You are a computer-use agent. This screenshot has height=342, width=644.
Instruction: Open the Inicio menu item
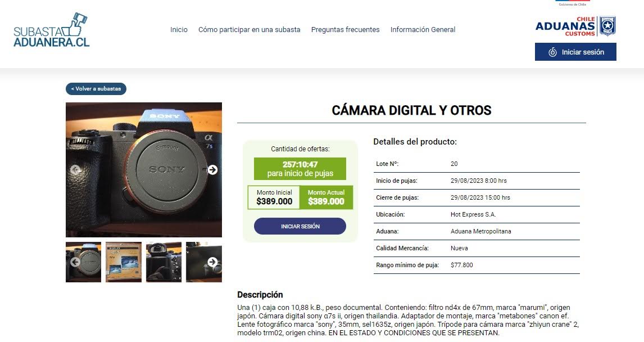coord(179,30)
